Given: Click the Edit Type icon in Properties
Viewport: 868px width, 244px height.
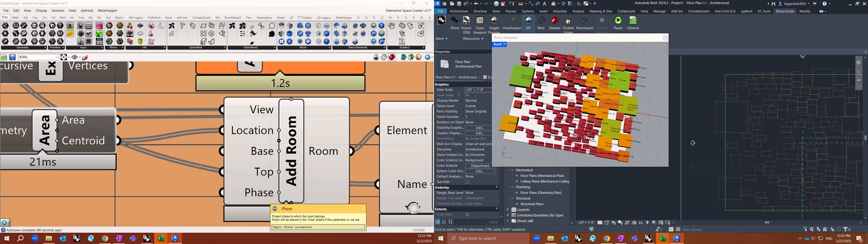Looking at the screenshot, I should click(485, 77).
